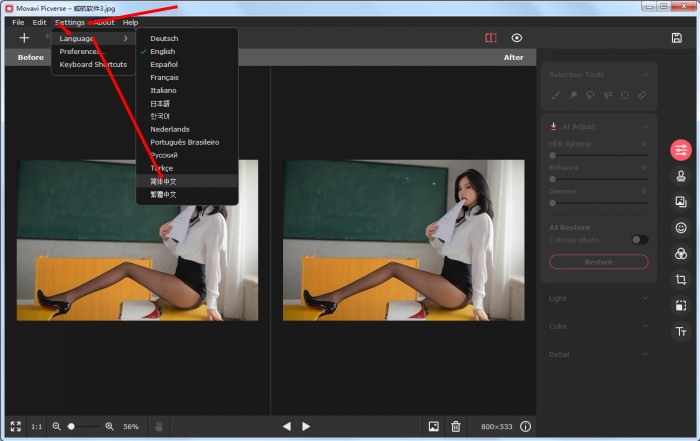Toggle the eye preview original icon
The image size is (700, 441).
[x=517, y=38]
